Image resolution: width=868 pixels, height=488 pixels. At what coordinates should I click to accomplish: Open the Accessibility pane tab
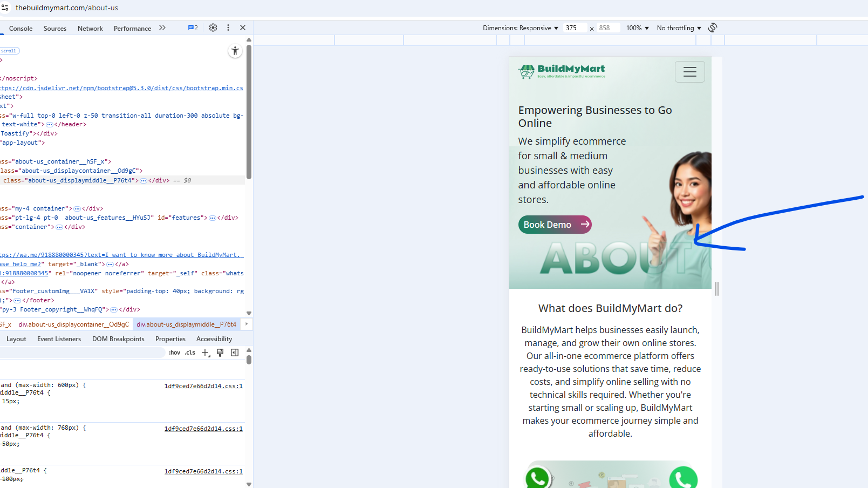tap(214, 339)
